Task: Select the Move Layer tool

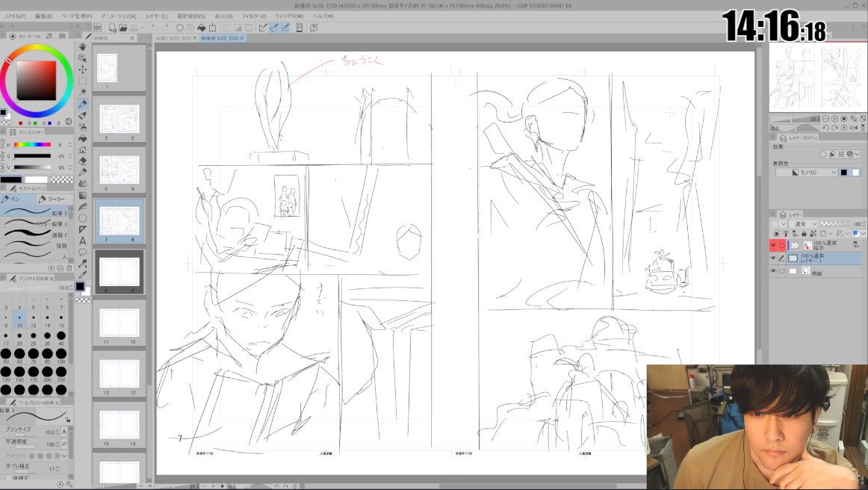Action: [82, 69]
